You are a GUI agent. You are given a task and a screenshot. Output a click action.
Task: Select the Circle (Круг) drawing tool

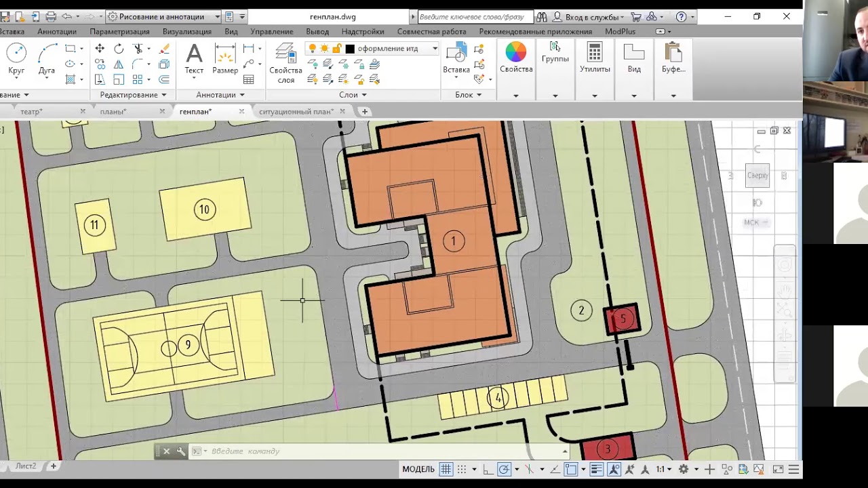[x=16, y=58]
